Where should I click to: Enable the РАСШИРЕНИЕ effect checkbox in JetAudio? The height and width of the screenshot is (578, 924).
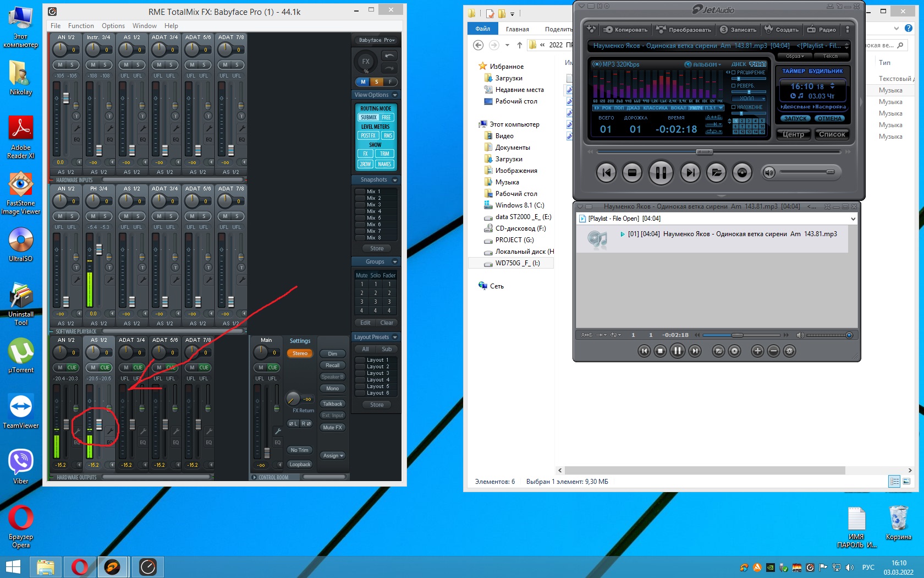point(733,73)
